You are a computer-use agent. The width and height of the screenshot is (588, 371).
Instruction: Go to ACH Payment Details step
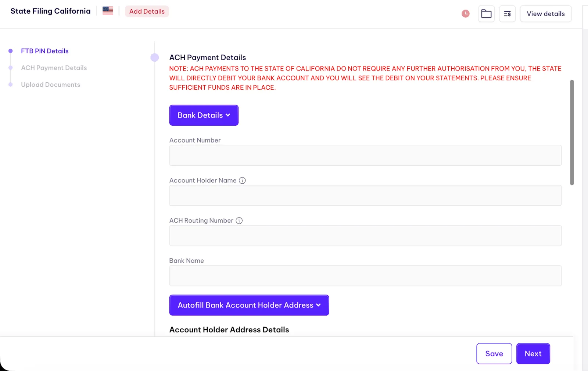coord(54,68)
